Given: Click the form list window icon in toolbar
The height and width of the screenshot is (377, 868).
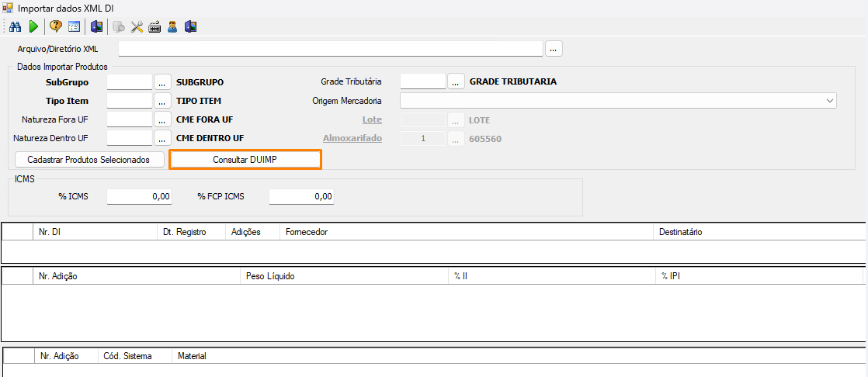Looking at the screenshot, I should click(74, 27).
